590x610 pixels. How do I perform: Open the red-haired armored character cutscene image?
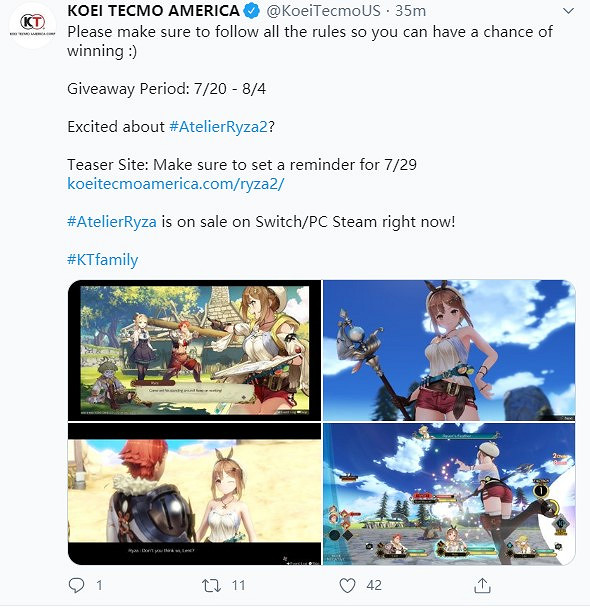point(194,494)
